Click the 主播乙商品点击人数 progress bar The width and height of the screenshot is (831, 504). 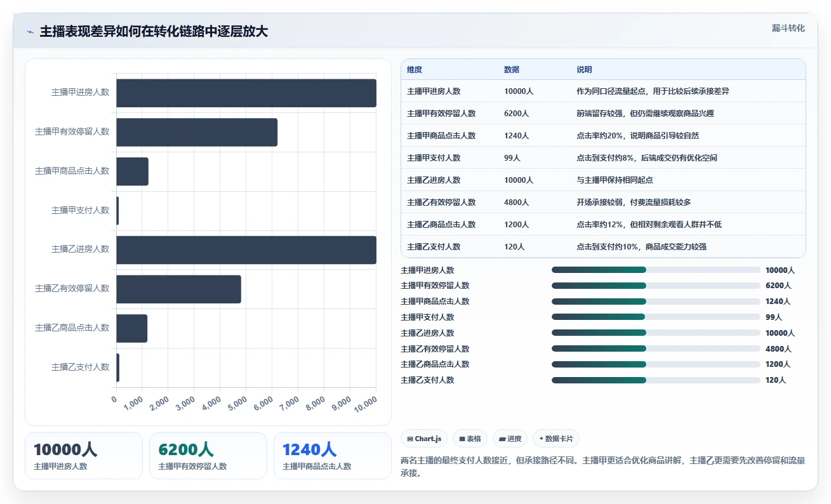(x=656, y=364)
